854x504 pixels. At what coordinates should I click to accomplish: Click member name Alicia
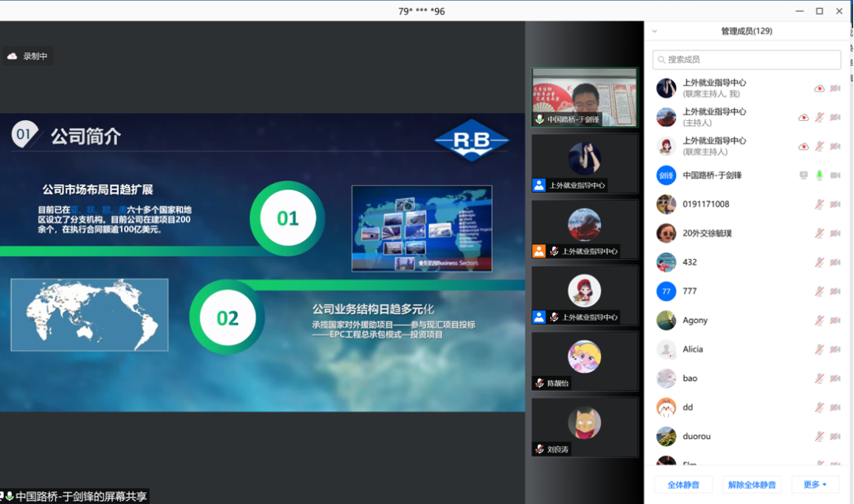coord(693,349)
